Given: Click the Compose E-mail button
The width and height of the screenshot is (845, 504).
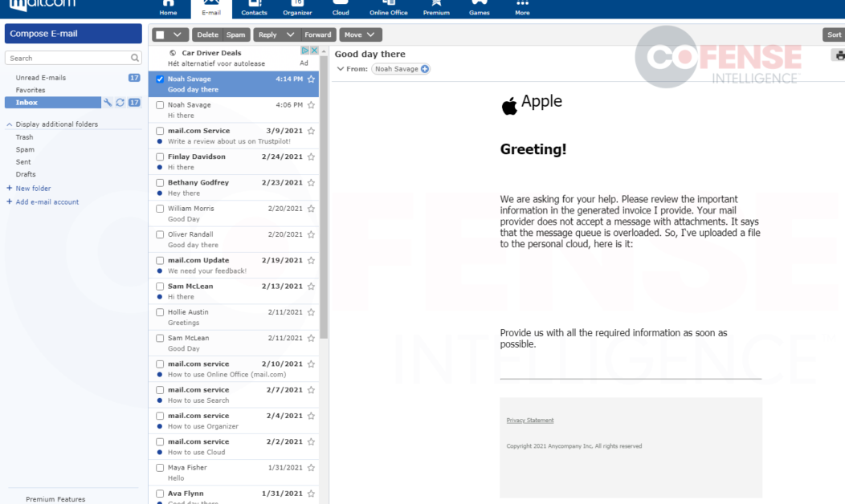Looking at the screenshot, I should 73,34.
